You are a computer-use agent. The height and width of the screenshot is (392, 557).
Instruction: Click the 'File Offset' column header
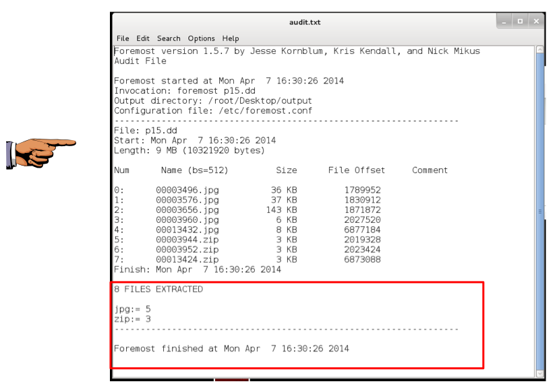[x=356, y=170]
